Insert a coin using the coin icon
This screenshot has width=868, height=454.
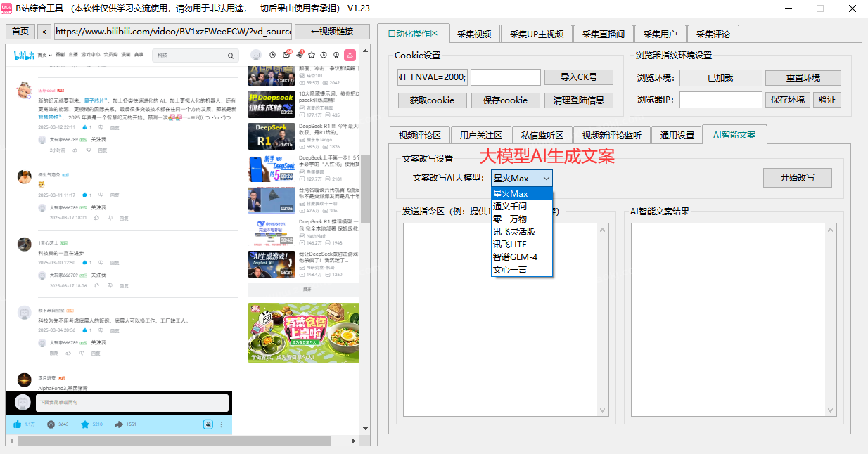pyautogui.click(x=52, y=424)
